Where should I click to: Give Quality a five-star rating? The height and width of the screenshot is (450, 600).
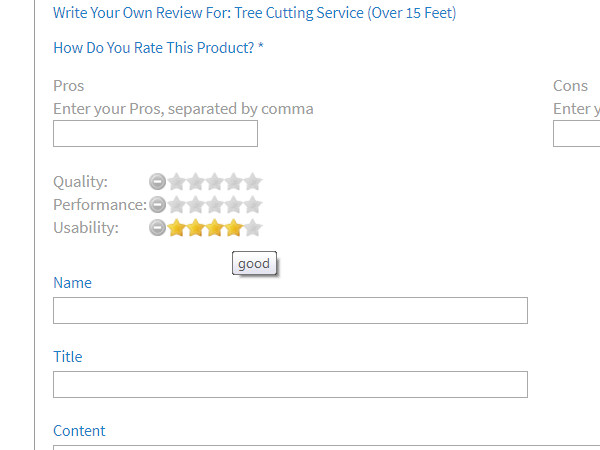(253, 182)
